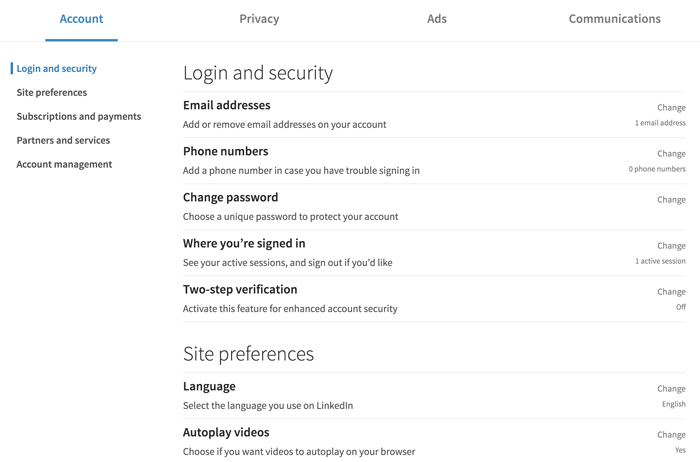The height and width of the screenshot is (462, 700).
Task: Click Change for Where you're signed in
Action: pyautogui.click(x=671, y=246)
